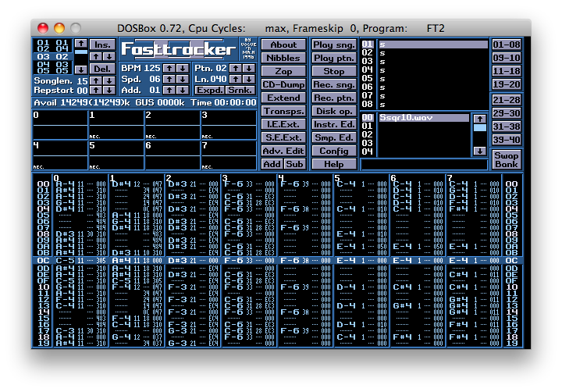Increase Spd. with its up arrow
Screen dimensions: 562x392
[169, 80]
